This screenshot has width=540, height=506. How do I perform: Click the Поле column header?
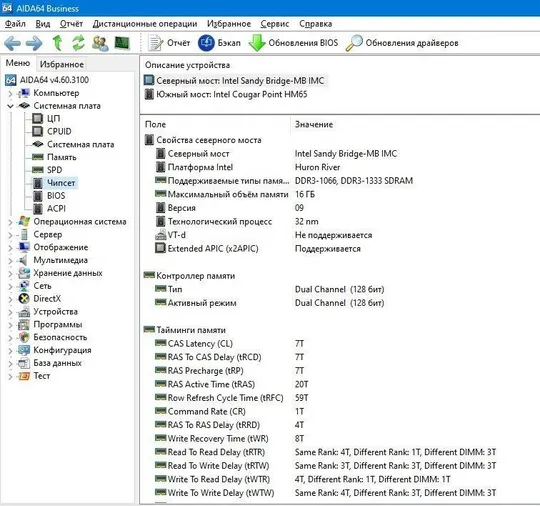click(x=155, y=125)
